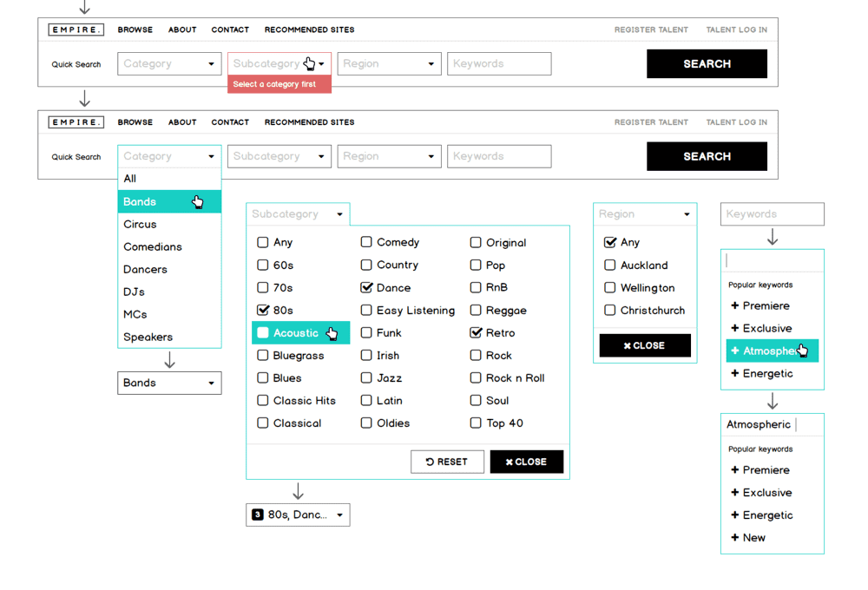Open the dropdown showing selected Bands

pyautogui.click(x=169, y=383)
